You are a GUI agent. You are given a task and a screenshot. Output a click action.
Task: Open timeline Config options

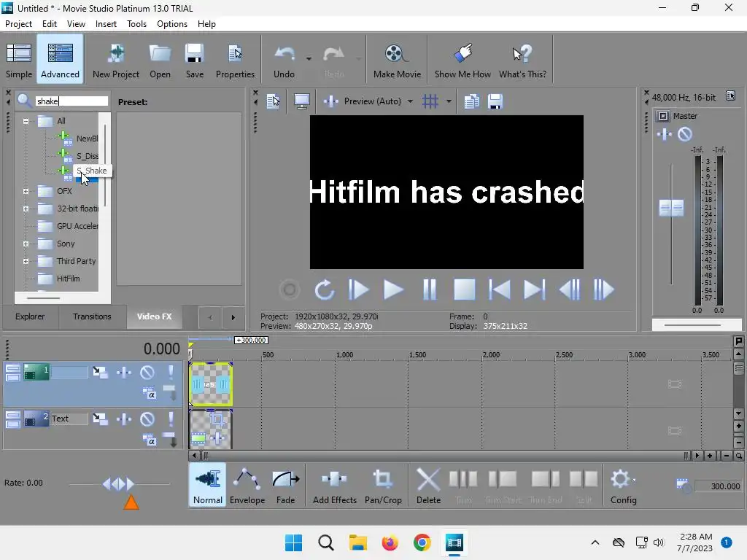tap(623, 485)
